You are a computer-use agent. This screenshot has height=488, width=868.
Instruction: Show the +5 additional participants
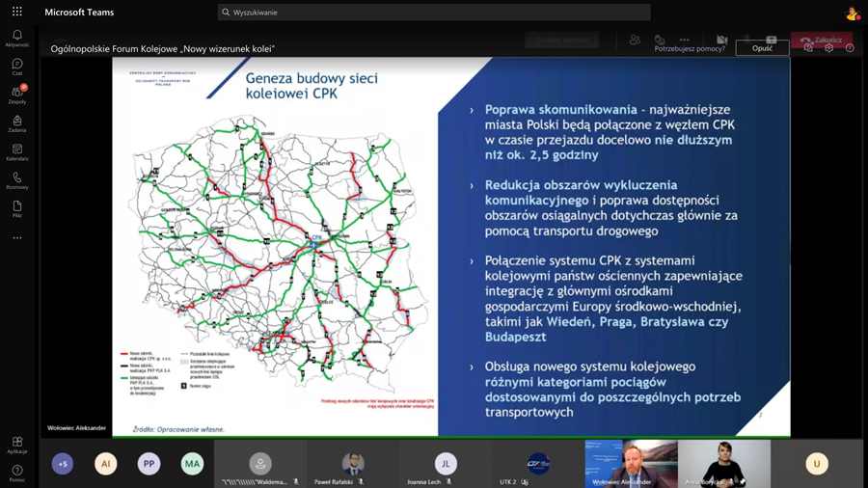point(63,464)
